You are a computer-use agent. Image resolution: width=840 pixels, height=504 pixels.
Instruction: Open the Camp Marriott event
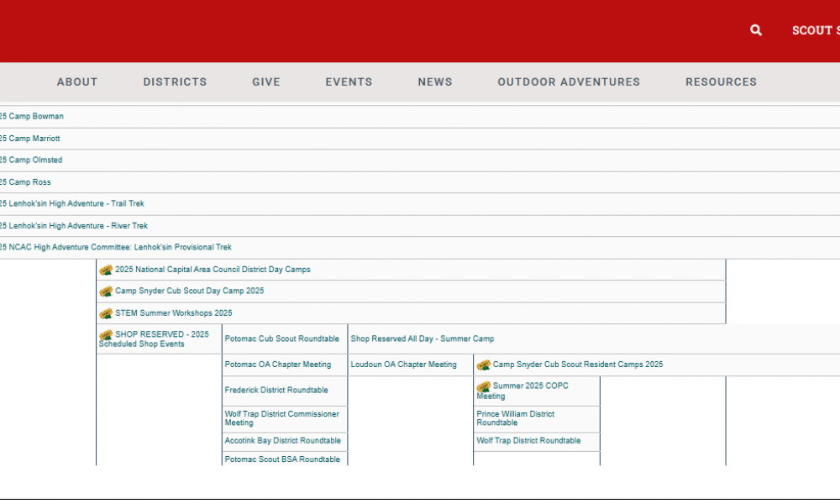[x=30, y=139]
